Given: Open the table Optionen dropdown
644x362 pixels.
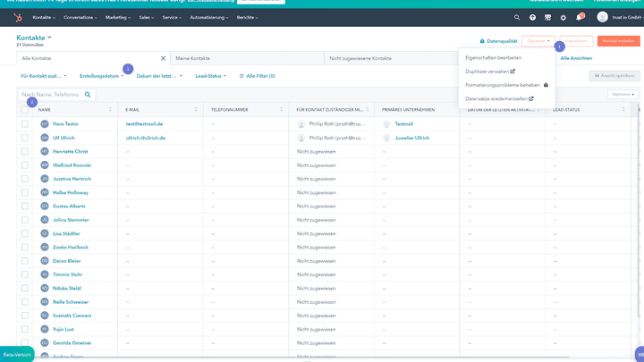Looking at the screenshot, I should click(623, 95).
